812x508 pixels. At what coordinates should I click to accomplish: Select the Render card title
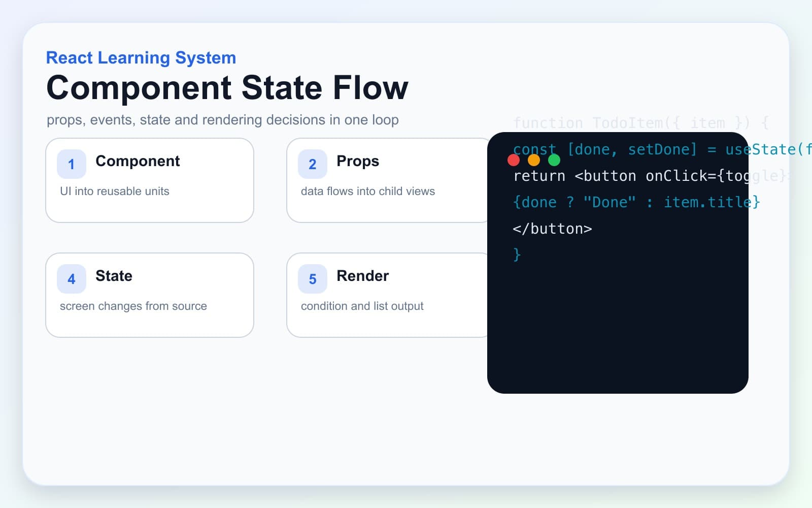(x=362, y=276)
